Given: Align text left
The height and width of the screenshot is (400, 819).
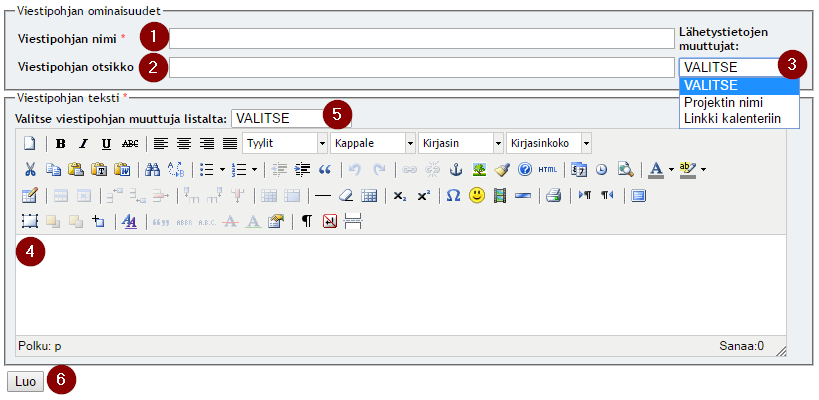Looking at the screenshot, I should [161, 143].
